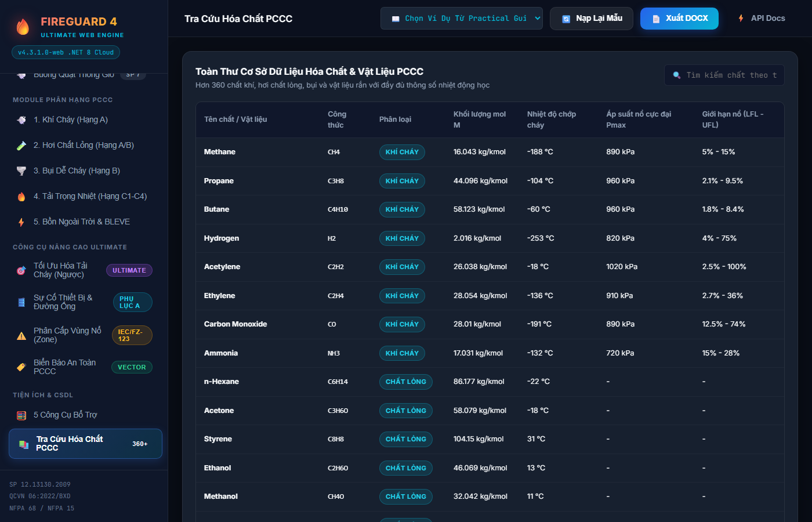
Task: Go to Bụi Dễ Cháy (Hạng B)
Action: click(84, 171)
